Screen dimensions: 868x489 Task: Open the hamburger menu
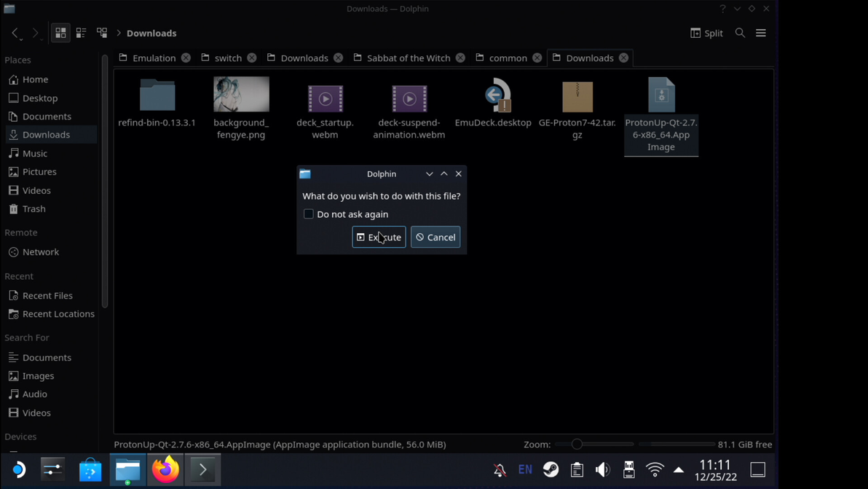tap(761, 34)
